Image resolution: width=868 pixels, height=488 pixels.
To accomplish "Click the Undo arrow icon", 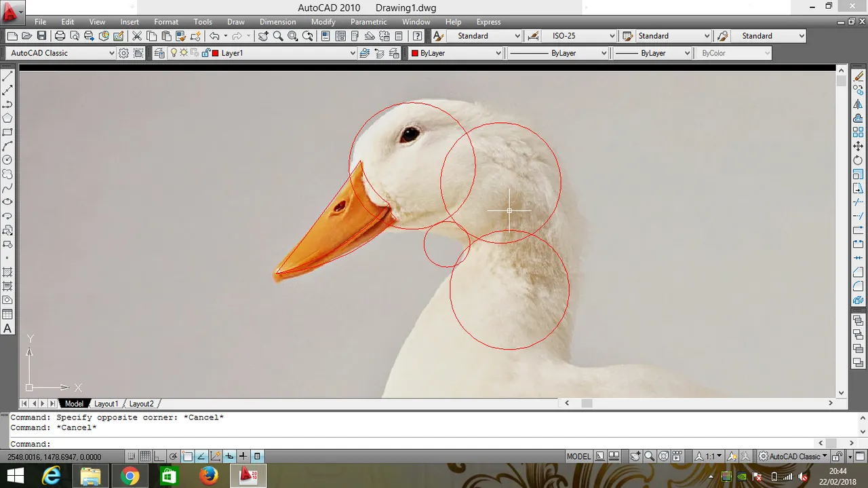I will (x=214, y=36).
